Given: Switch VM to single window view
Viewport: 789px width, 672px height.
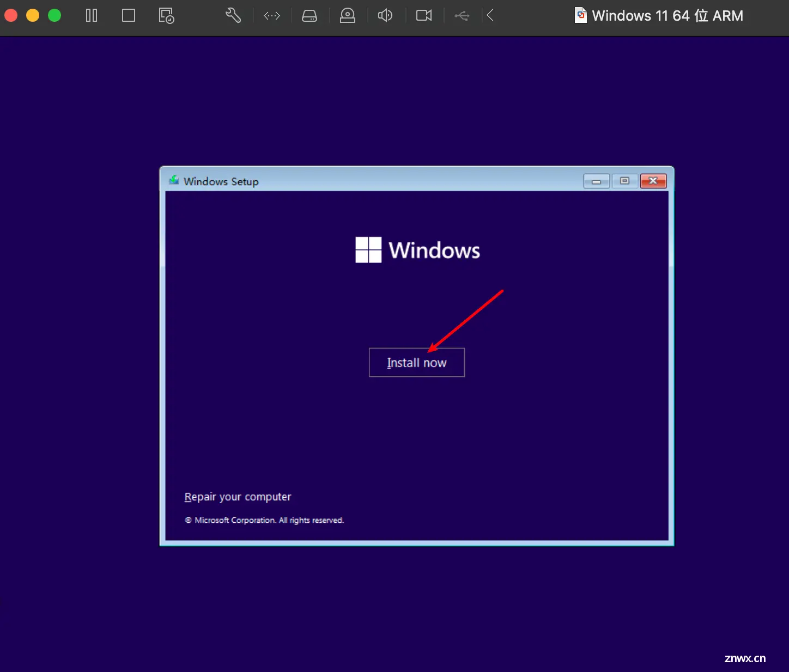Looking at the screenshot, I should (129, 15).
